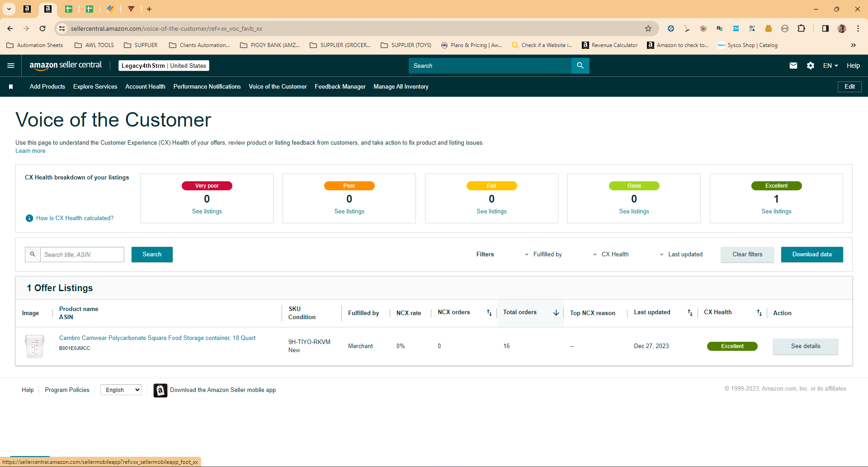Expand the Fulfilled by filter dropdown

click(x=543, y=255)
